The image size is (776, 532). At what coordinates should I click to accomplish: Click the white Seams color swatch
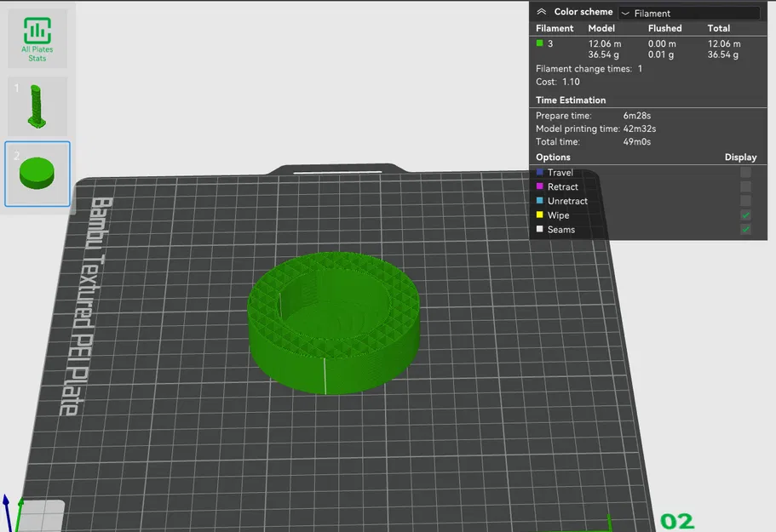click(539, 230)
